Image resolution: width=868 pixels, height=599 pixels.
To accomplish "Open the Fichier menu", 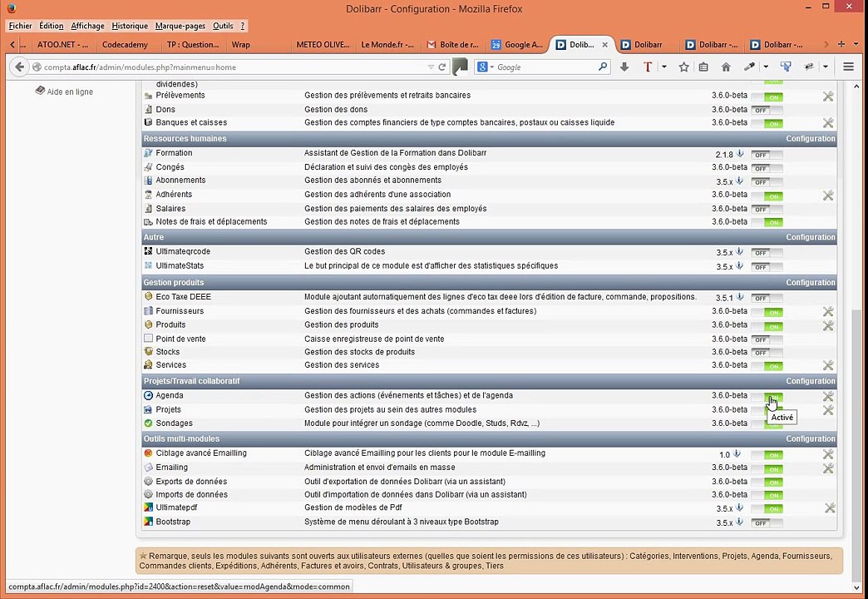I will click(x=21, y=26).
